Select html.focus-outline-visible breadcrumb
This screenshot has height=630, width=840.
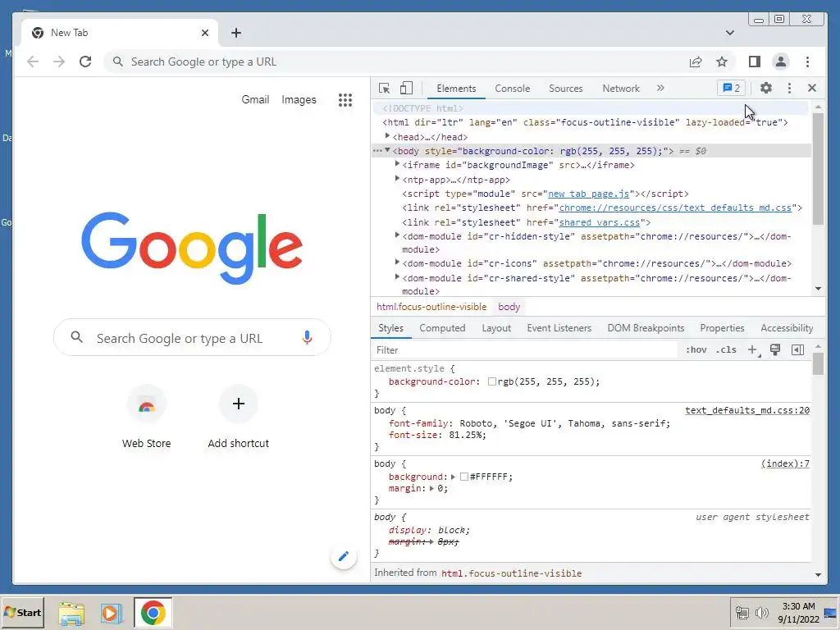pyautogui.click(x=431, y=307)
